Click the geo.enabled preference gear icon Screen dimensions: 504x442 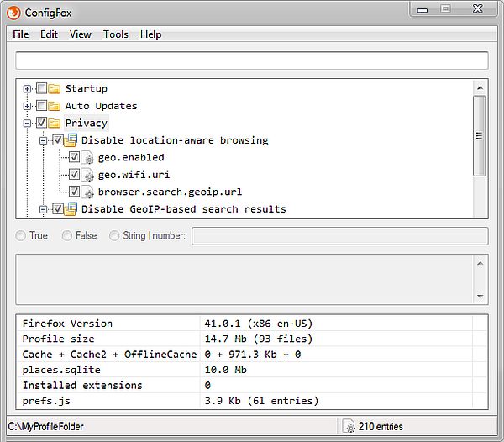(x=87, y=157)
